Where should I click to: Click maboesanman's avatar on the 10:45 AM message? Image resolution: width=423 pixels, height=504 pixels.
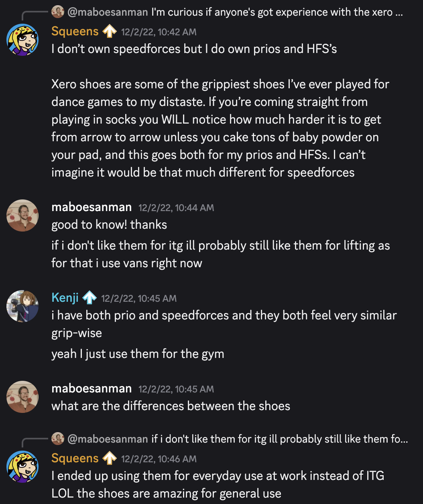click(22, 397)
